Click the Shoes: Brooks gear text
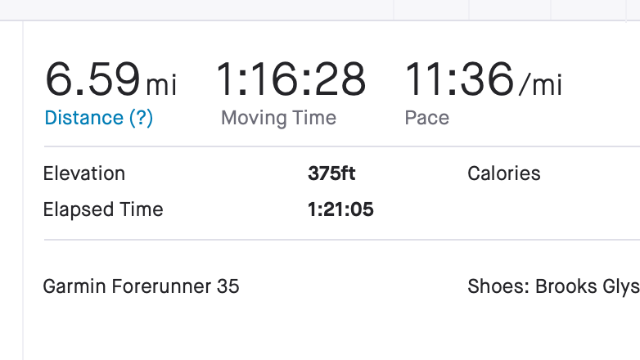This screenshot has height=360, width=640. pyautogui.click(x=554, y=287)
